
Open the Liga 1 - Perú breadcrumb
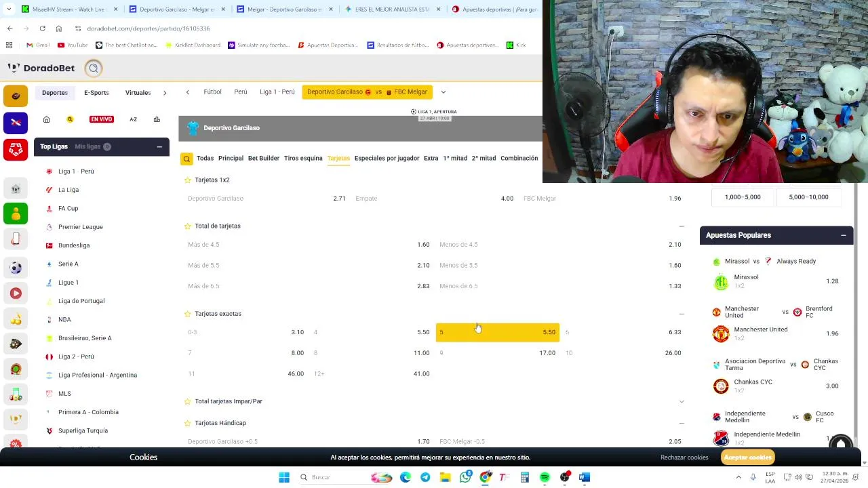pyautogui.click(x=277, y=92)
